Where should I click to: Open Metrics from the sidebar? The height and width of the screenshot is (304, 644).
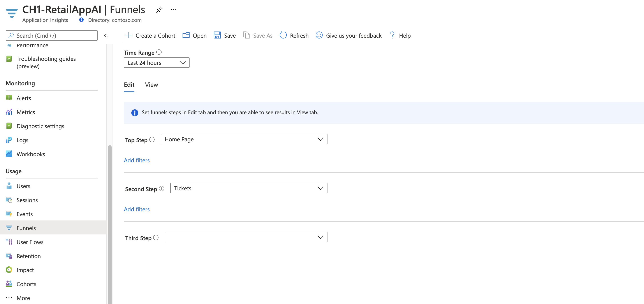click(x=26, y=112)
